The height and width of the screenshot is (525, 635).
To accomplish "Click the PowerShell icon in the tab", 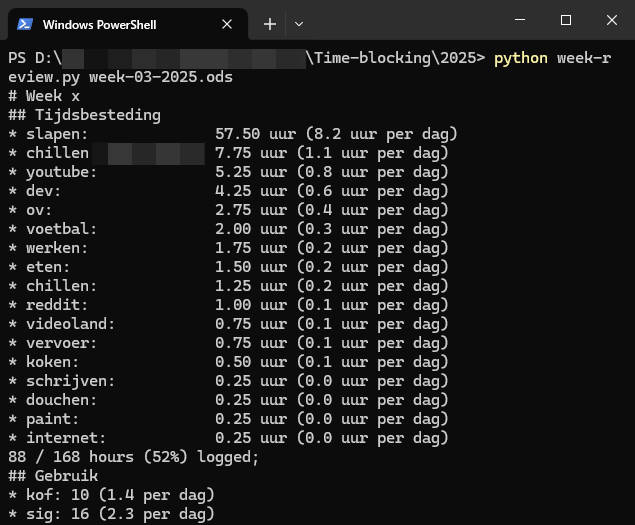I will [25, 24].
